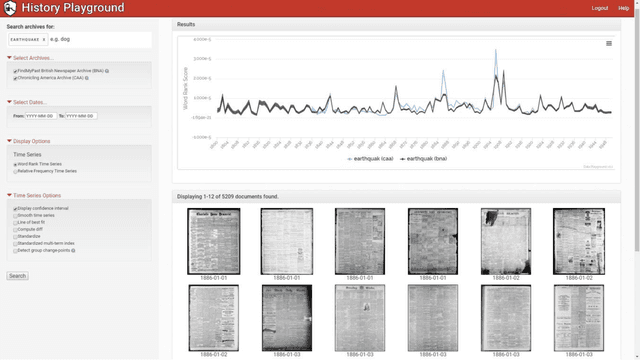This screenshot has height=360, width=640.
Task: Click info icon next to Detect group change-points
Action: (73, 251)
